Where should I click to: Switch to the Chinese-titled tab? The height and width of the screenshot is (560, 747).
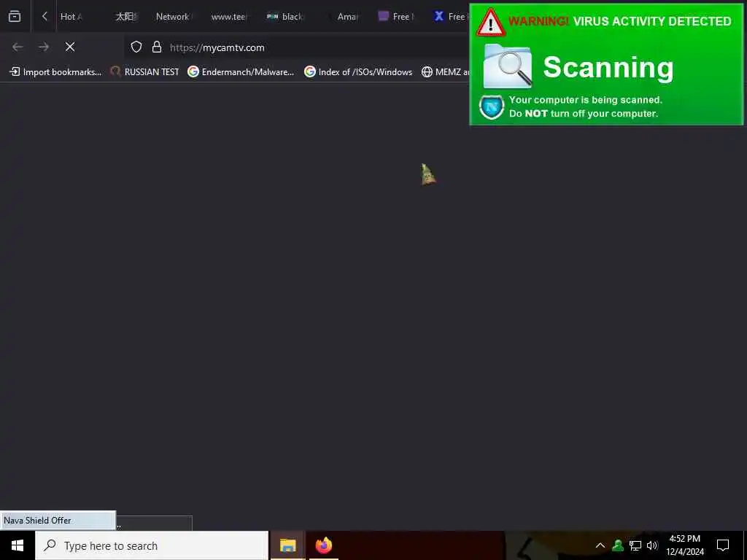click(126, 17)
